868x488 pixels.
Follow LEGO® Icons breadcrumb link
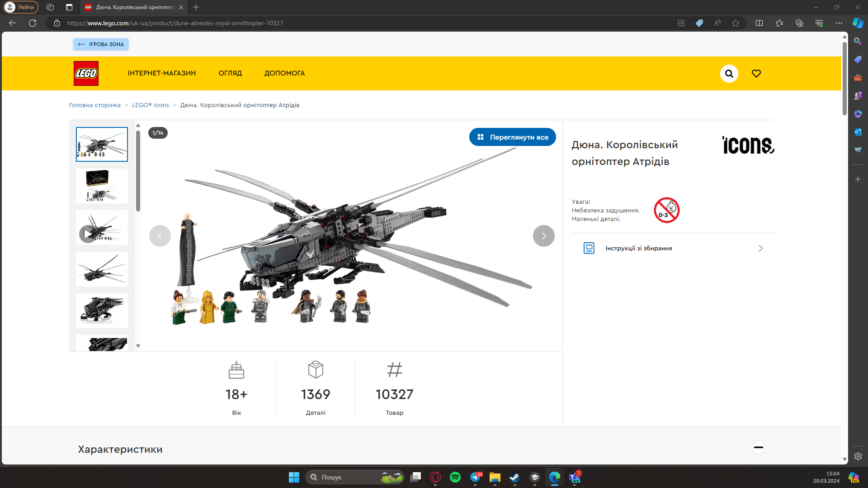[x=150, y=105]
